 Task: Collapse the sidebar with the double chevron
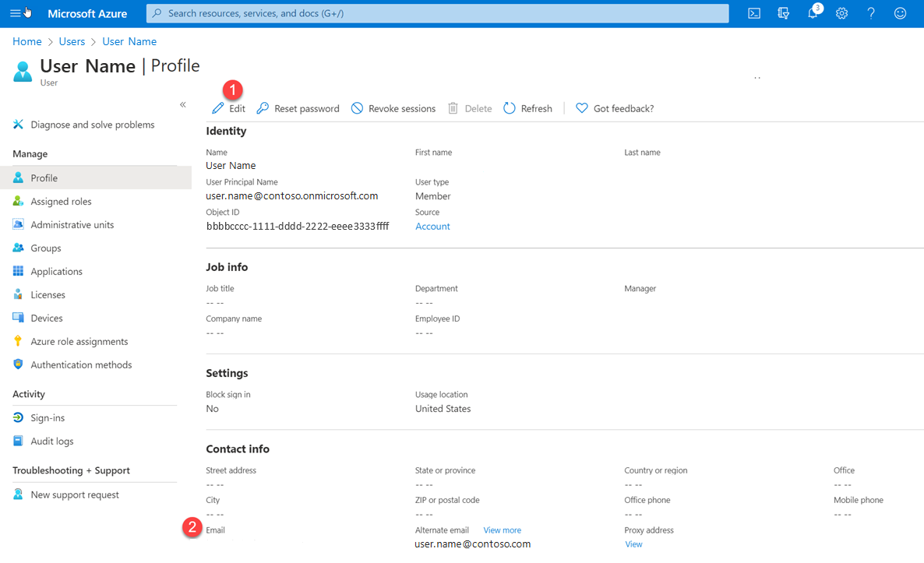click(x=182, y=104)
